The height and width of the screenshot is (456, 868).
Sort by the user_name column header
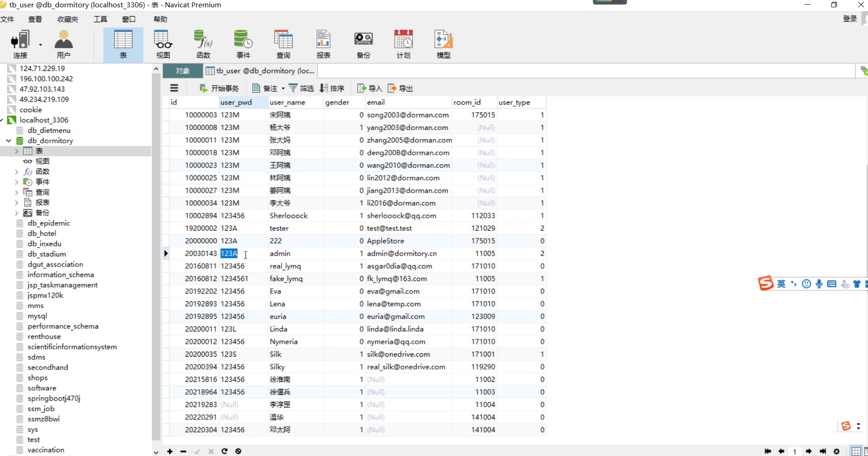click(x=296, y=102)
